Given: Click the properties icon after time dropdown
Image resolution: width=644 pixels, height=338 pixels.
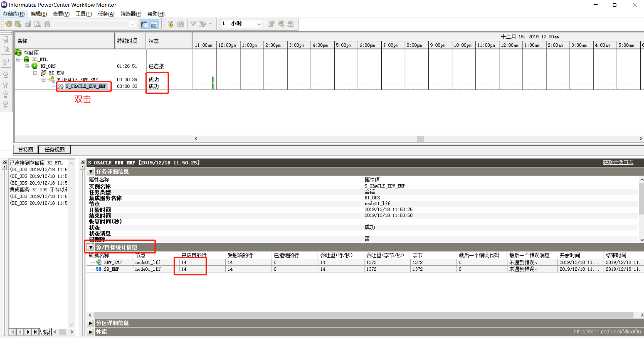Looking at the screenshot, I should tap(271, 24).
